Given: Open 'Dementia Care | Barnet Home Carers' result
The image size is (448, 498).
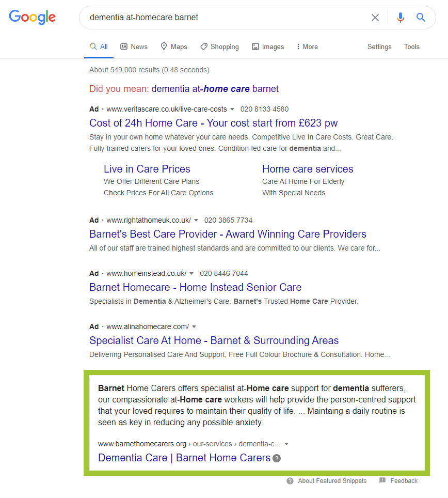Looking at the screenshot, I should tap(184, 458).
